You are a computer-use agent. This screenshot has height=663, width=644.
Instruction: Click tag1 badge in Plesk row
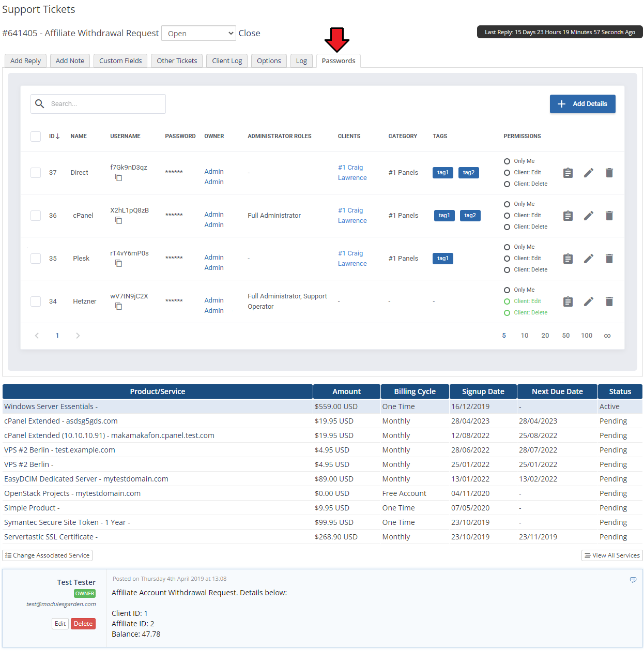443,259
